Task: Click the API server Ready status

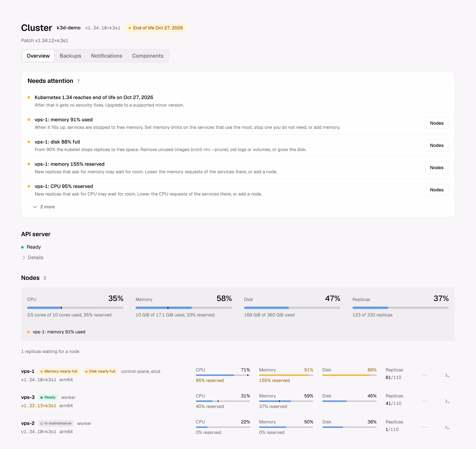Action: click(31, 247)
